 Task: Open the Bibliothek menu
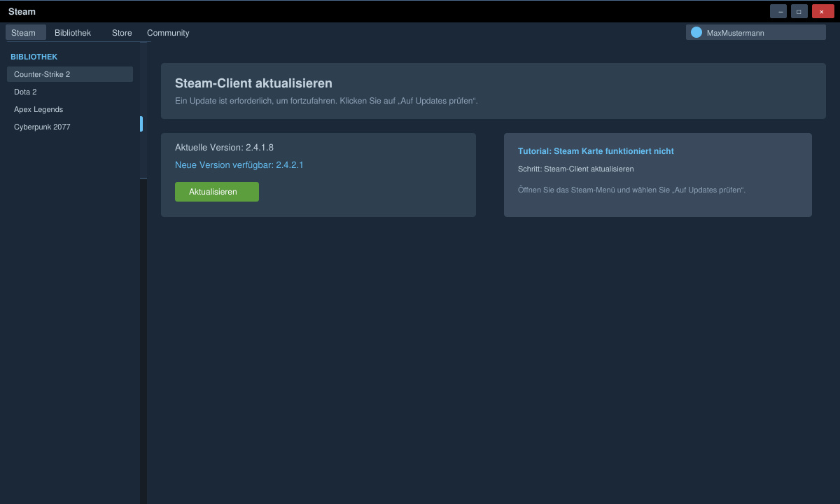click(x=73, y=33)
